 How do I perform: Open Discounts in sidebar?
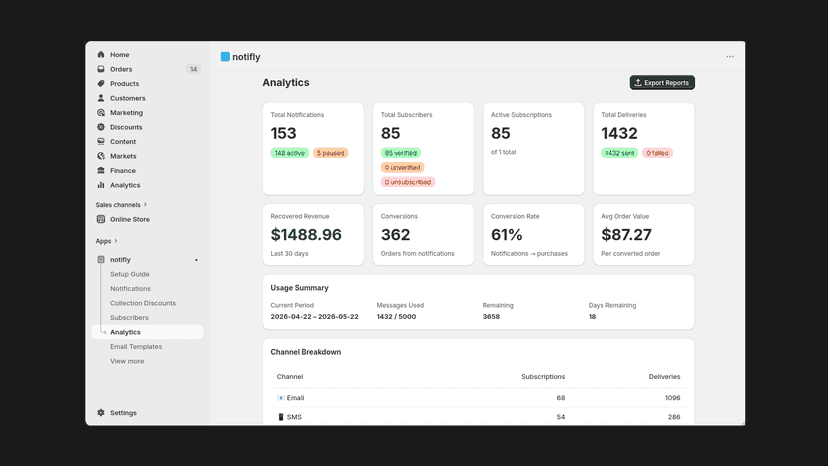pyautogui.click(x=126, y=127)
